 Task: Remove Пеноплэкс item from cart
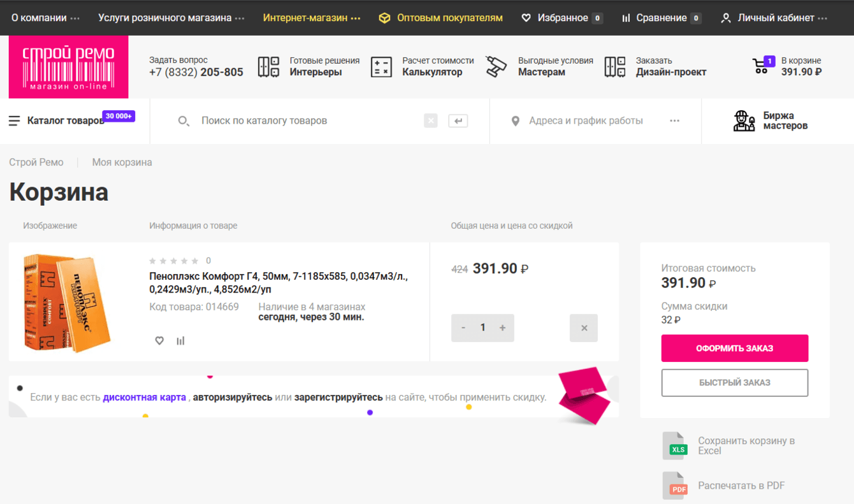[x=584, y=328]
